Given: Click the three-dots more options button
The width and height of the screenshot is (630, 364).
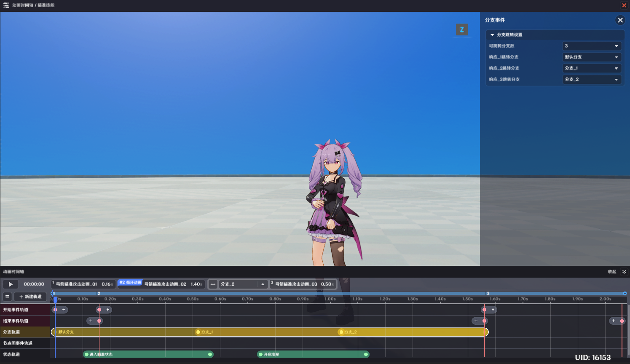Looking at the screenshot, I should click(x=213, y=284).
